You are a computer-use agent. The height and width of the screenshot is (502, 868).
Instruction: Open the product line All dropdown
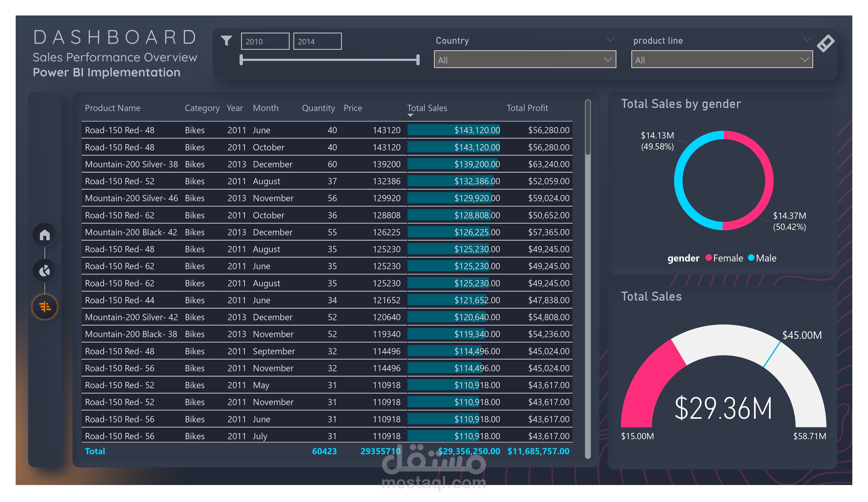point(722,60)
